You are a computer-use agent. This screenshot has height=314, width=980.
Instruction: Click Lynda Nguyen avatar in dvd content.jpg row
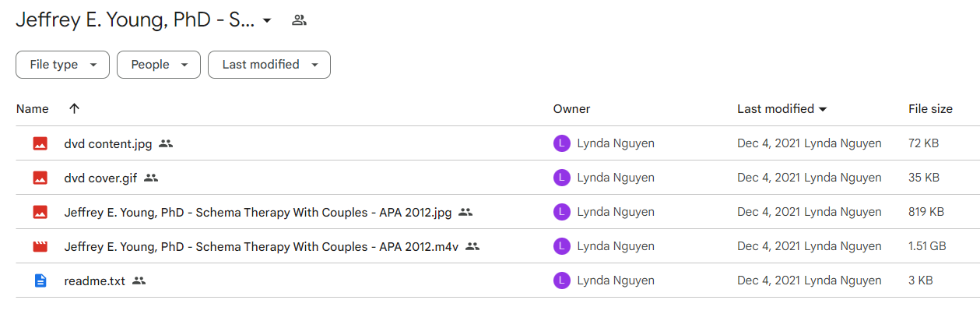tap(561, 143)
